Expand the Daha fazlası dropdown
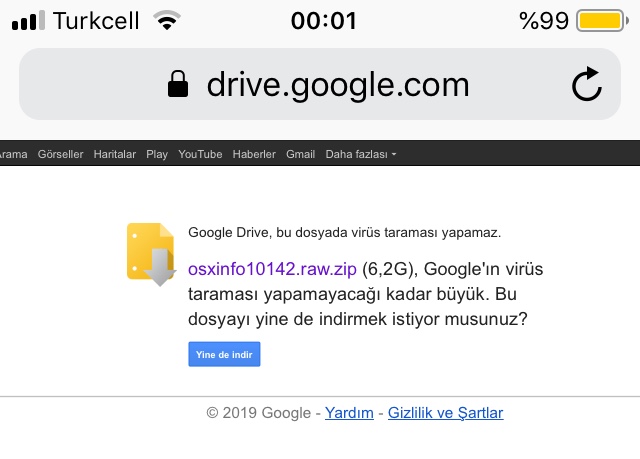 point(361,154)
